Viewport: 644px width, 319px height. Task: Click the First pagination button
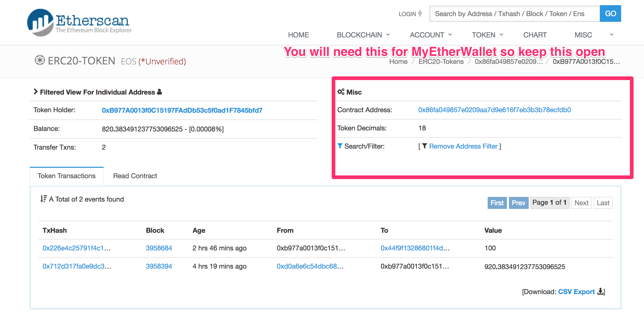tap(497, 203)
